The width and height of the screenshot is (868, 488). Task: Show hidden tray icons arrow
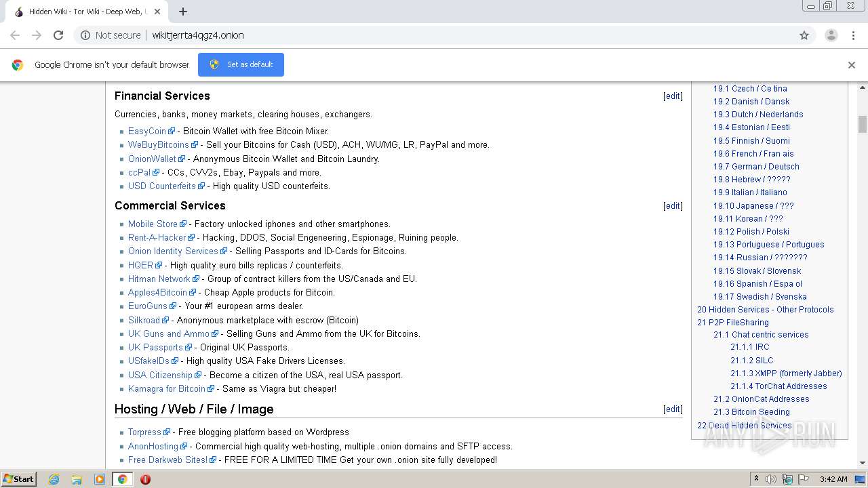point(756,479)
